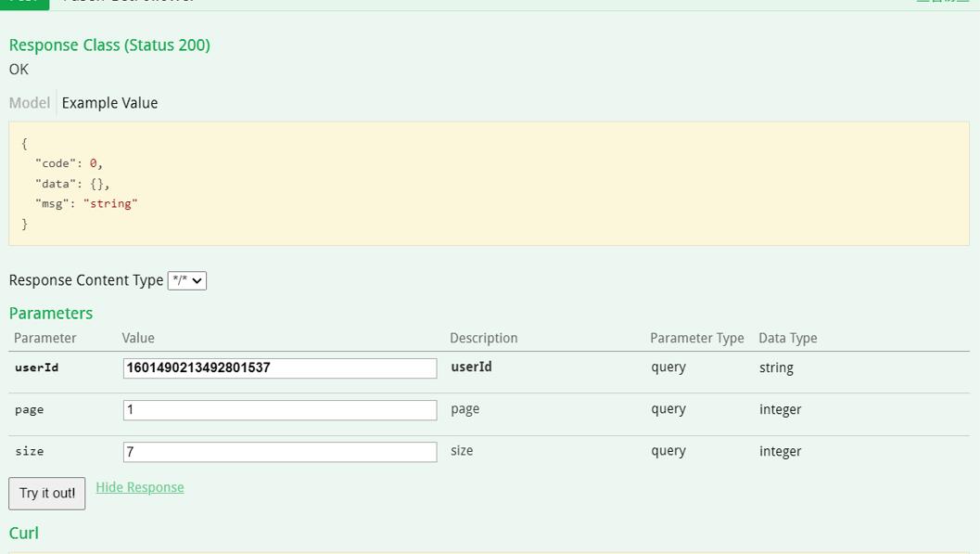Click the size value input field
This screenshot has height=554, width=980.
[280, 451]
